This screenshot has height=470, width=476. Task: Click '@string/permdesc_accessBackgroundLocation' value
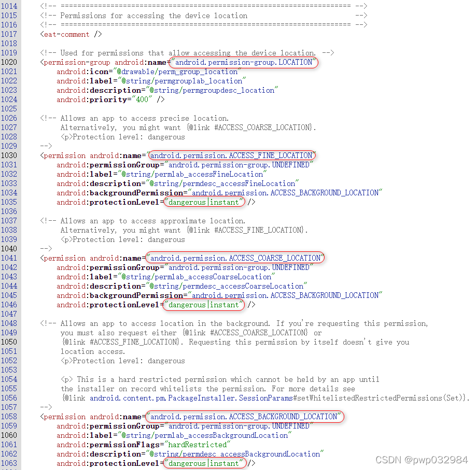(x=235, y=454)
